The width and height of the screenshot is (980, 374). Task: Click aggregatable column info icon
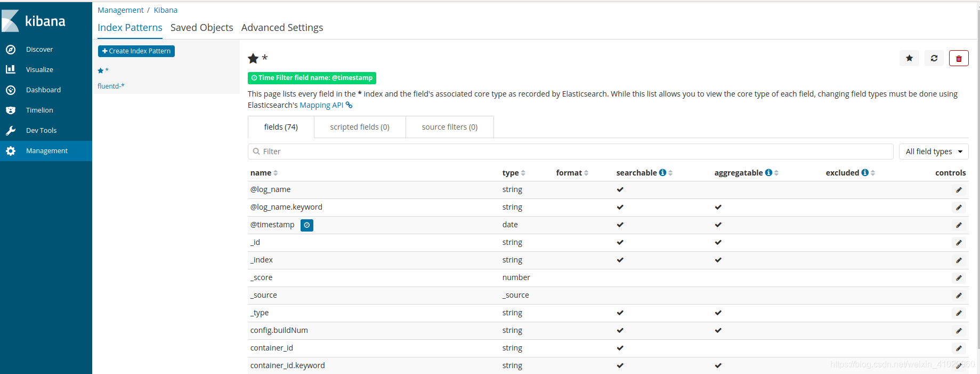coord(768,172)
